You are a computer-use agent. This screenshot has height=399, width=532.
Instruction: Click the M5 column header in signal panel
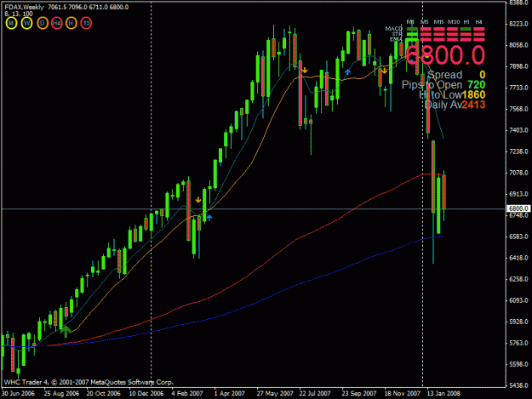[x=425, y=22]
